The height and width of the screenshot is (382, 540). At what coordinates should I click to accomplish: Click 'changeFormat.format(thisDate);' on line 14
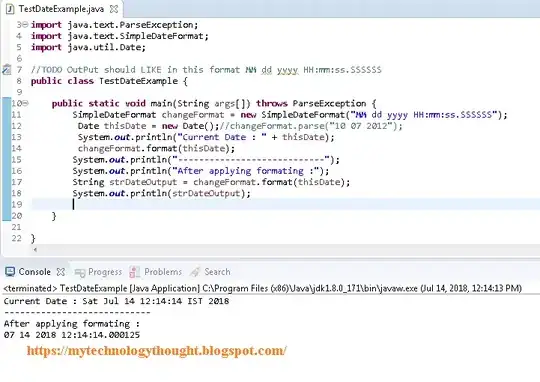[x=156, y=148]
